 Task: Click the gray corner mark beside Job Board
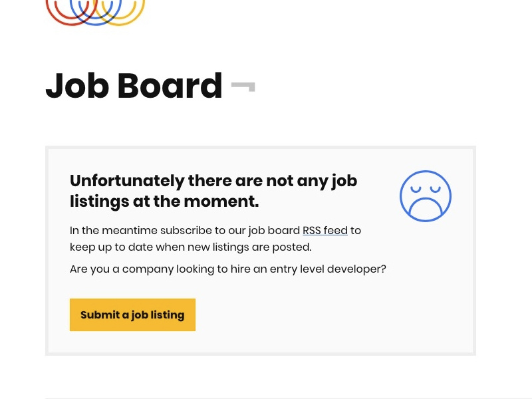(x=243, y=86)
